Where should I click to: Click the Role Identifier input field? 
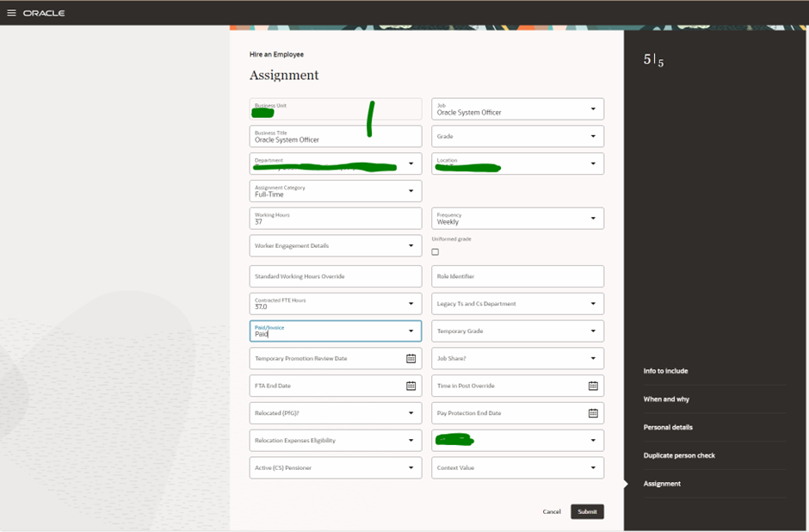[517, 275]
